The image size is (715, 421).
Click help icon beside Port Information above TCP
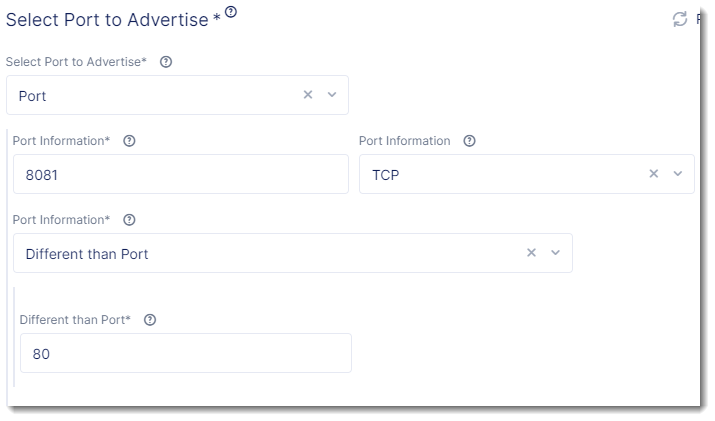coord(470,141)
